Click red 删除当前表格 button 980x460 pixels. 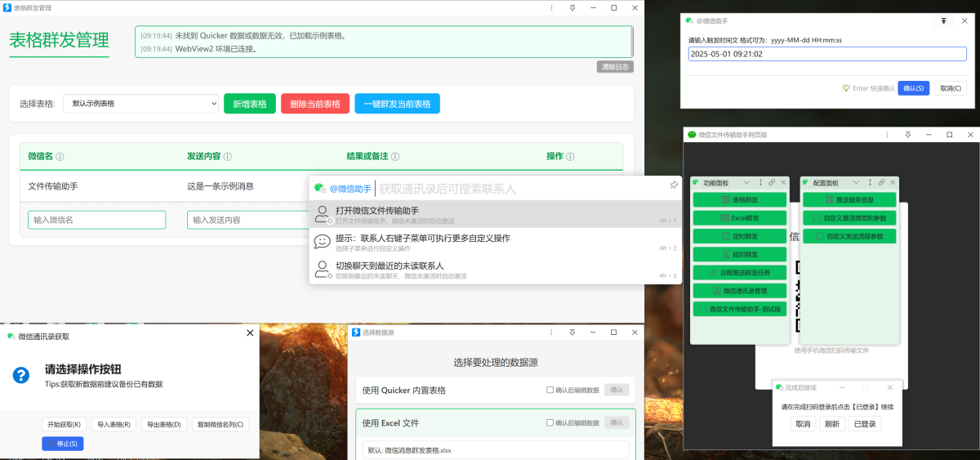point(315,104)
